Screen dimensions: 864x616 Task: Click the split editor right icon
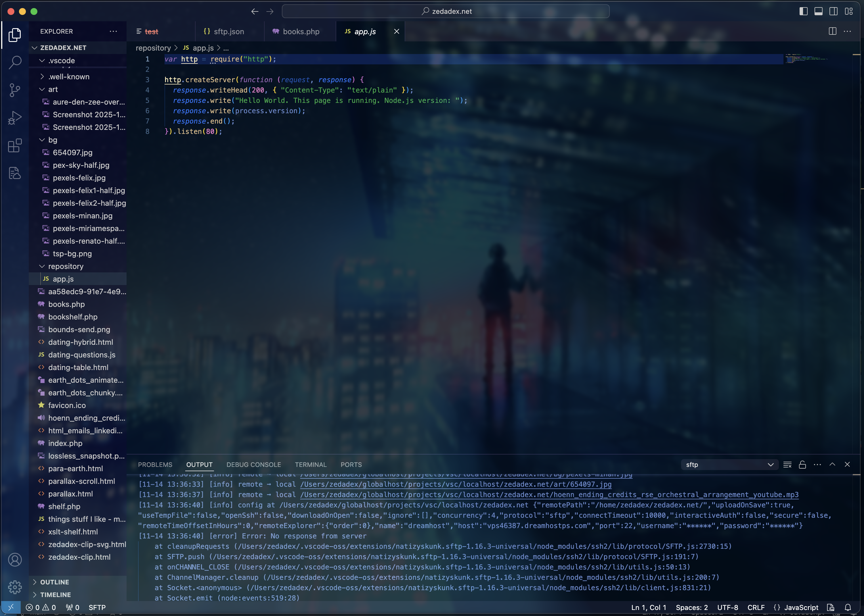[832, 32]
